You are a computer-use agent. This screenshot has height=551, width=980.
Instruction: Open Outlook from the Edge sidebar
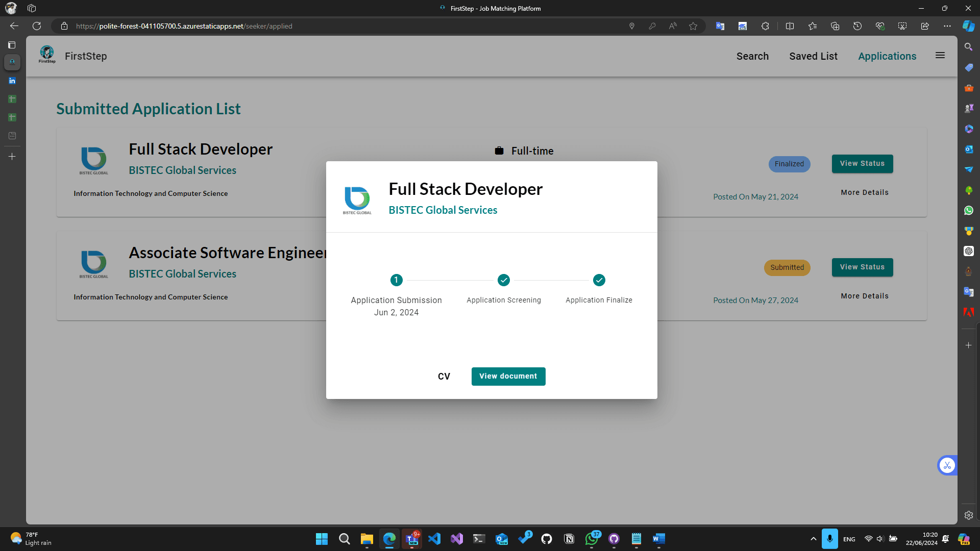tap(969, 149)
